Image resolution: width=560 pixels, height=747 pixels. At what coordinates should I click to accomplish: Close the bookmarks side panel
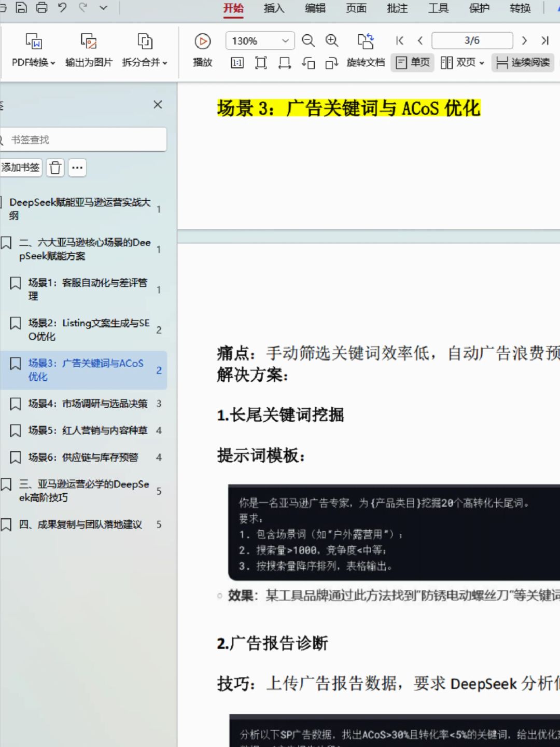point(158,105)
